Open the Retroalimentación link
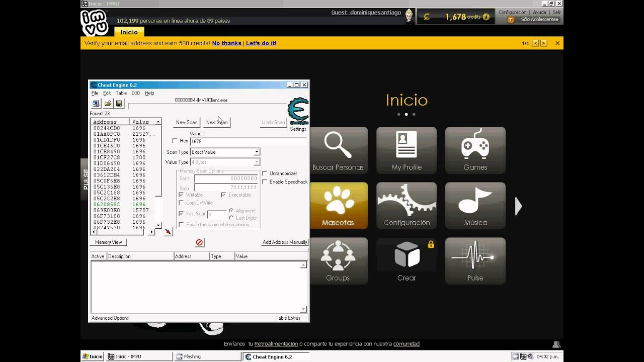Image resolution: width=644 pixels, height=362 pixels. pos(276,344)
